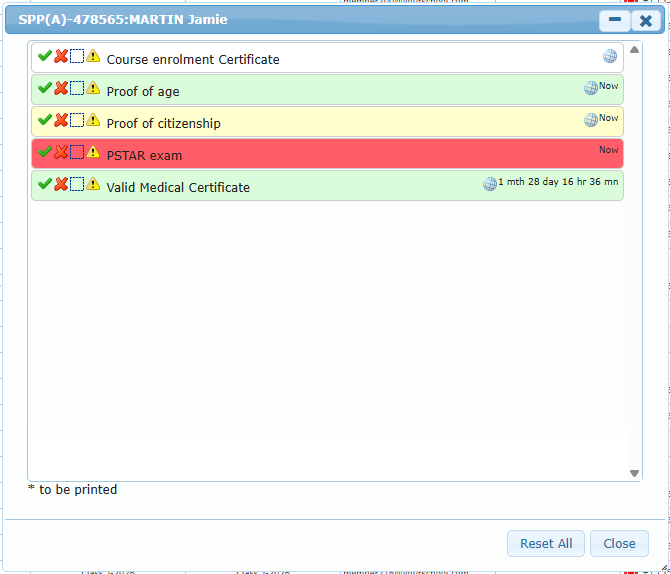Image resolution: width=670 pixels, height=574 pixels.
Task: Click green checkmark for Proof of age
Action: 45,88
